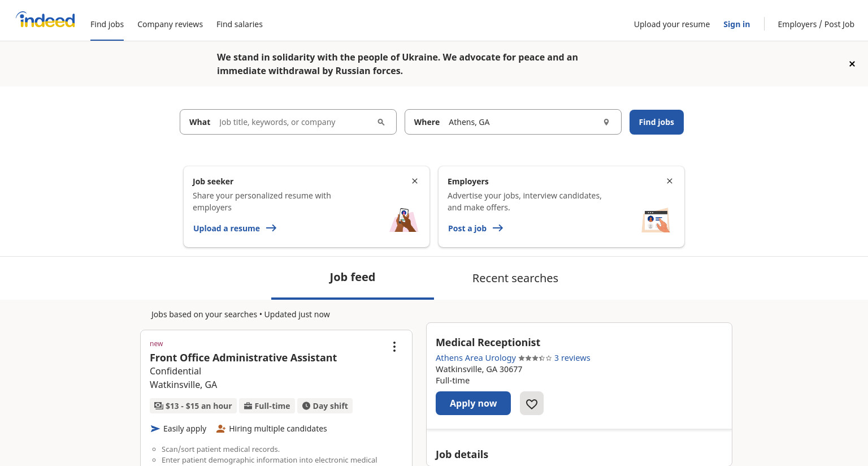Click the Employers hiring illustration
This screenshot has height=466, width=868.
coord(656,221)
